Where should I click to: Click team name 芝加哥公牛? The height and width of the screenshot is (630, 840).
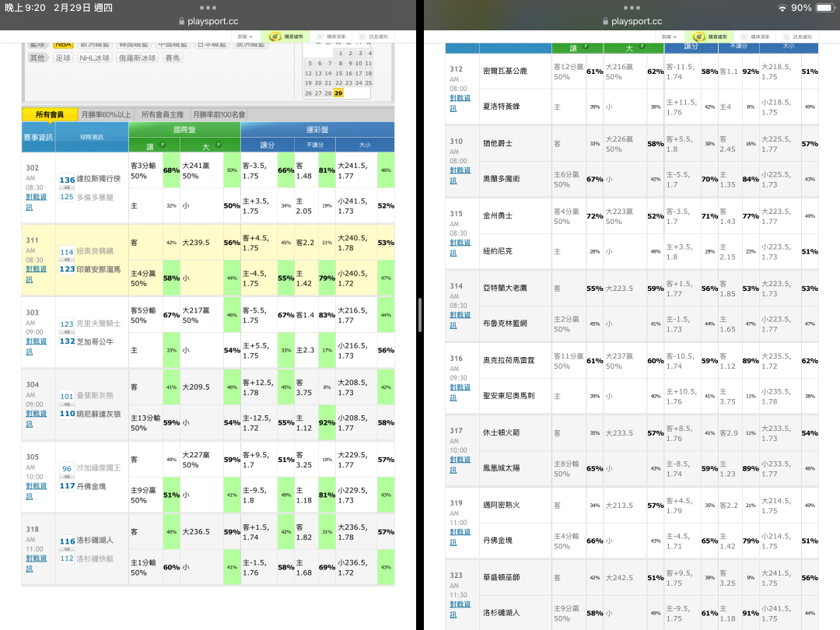coord(95,341)
